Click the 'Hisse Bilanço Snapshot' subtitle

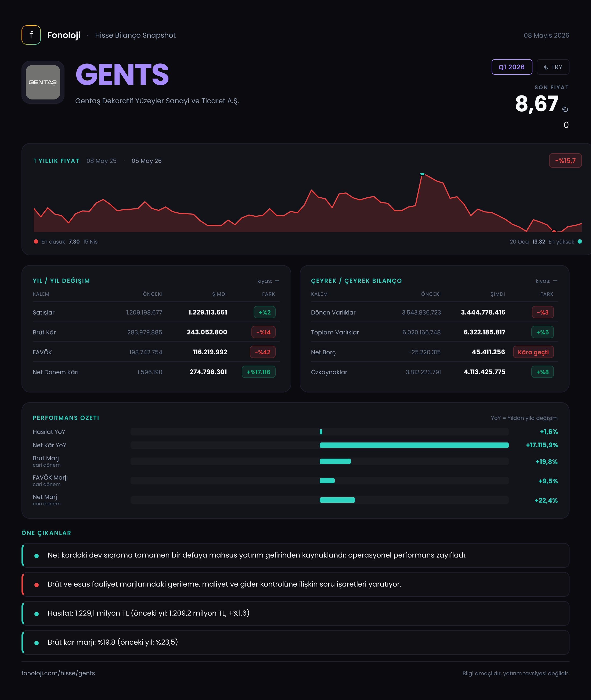135,35
